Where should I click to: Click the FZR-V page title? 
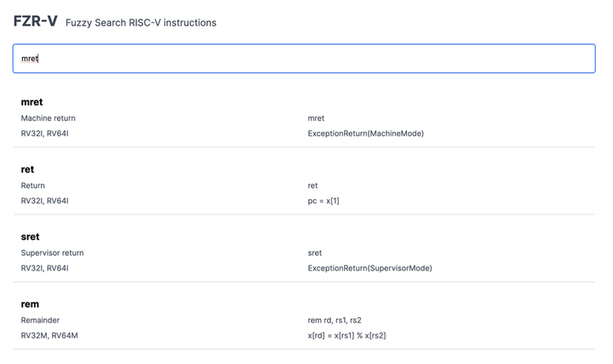tap(35, 22)
